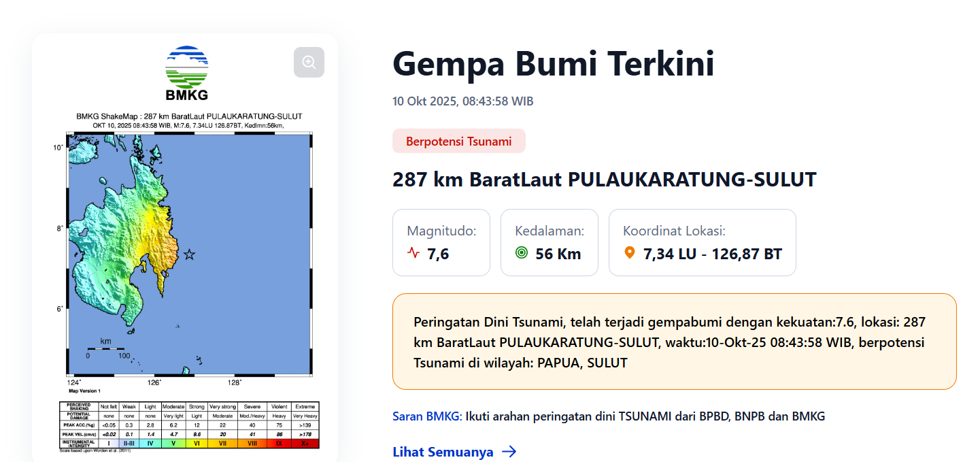Click the Magnitudo 7,6 card
This screenshot has width=980, height=462.
(x=441, y=242)
